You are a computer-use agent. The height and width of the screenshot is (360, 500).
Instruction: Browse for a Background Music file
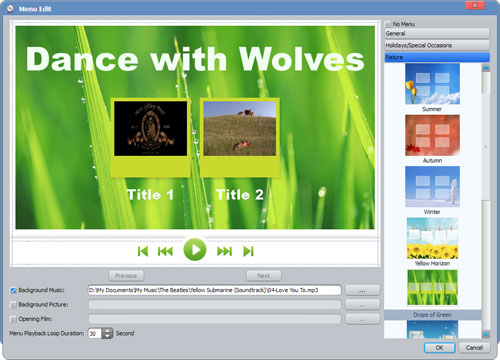[363, 290]
